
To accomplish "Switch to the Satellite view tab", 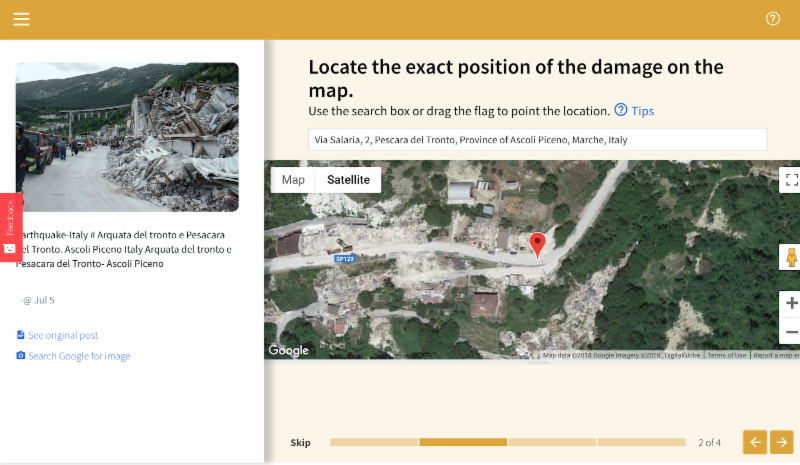I will click(348, 180).
